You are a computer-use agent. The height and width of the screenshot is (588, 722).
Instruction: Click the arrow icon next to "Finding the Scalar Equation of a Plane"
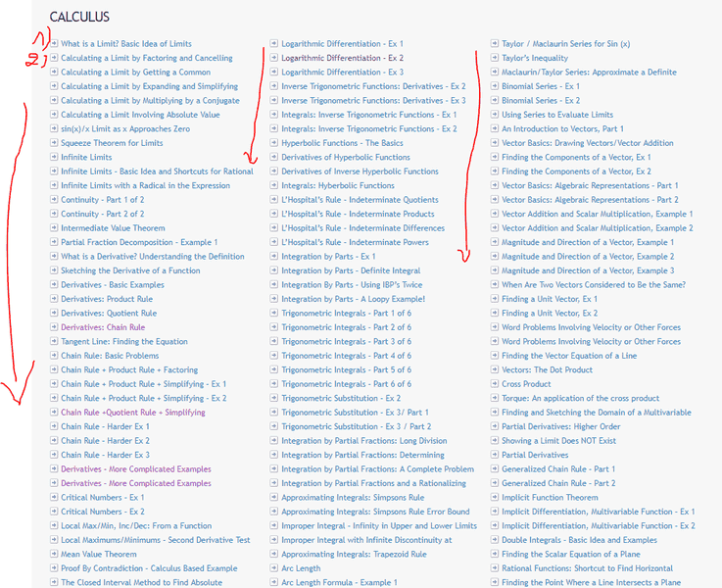point(495,554)
